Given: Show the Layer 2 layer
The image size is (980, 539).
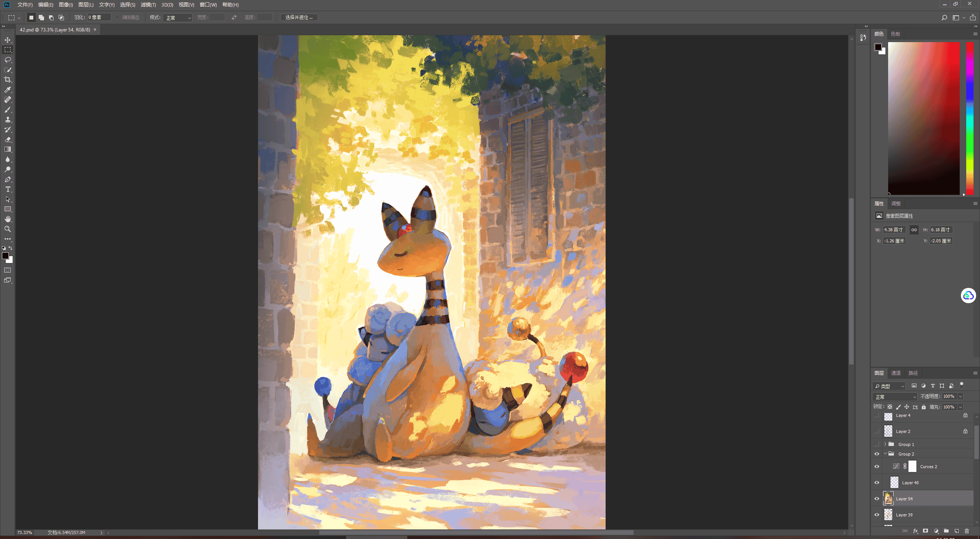Looking at the screenshot, I should 877,431.
